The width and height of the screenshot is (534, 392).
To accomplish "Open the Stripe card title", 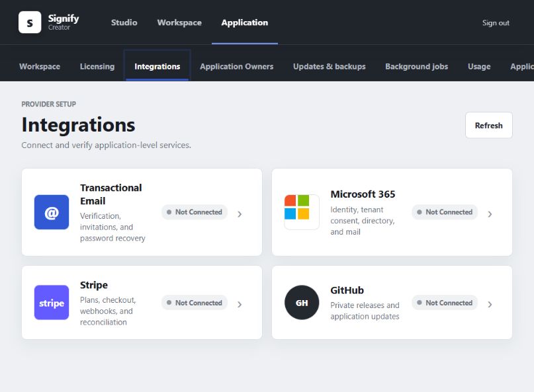I will tap(94, 285).
